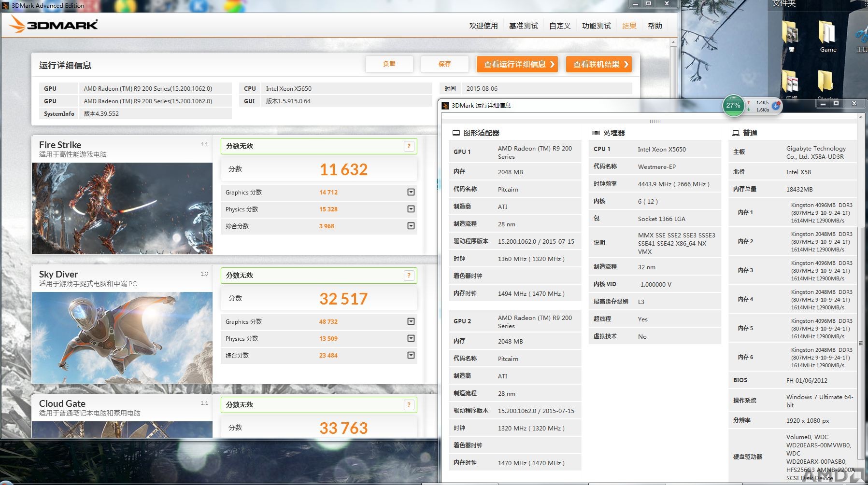
Task: Click the 3DMark logo in header
Action: pyautogui.click(x=54, y=25)
